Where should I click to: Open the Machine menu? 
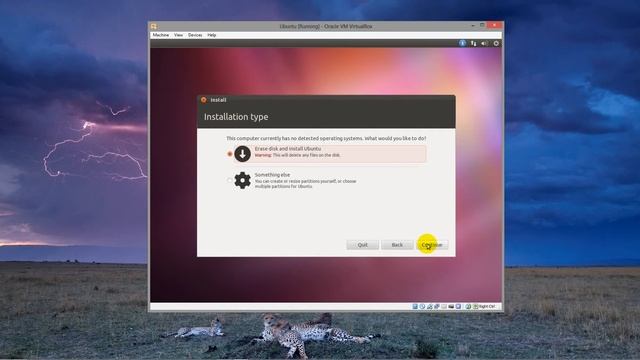(161, 35)
